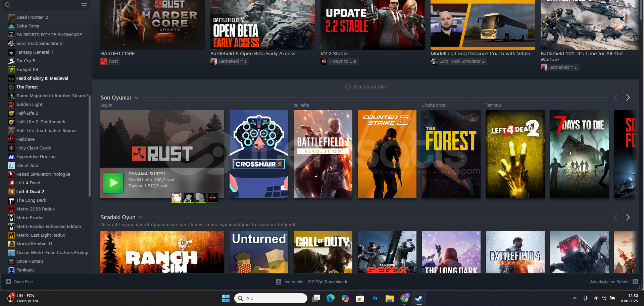
Task: Open Farlight 84 from the library list
Action: click(27, 69)
